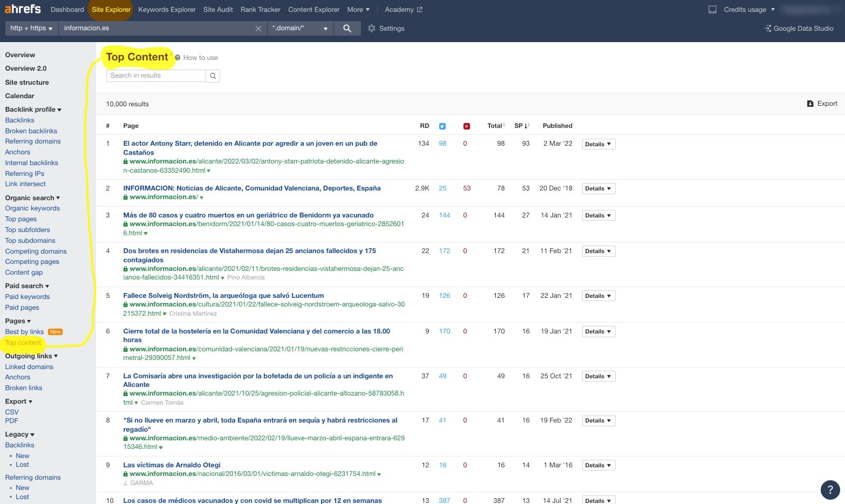Open Details dropdown for Solveig Nordström row
Viewport: 845px width, 504px height.
pyautogui.click(x=598, y=296)
